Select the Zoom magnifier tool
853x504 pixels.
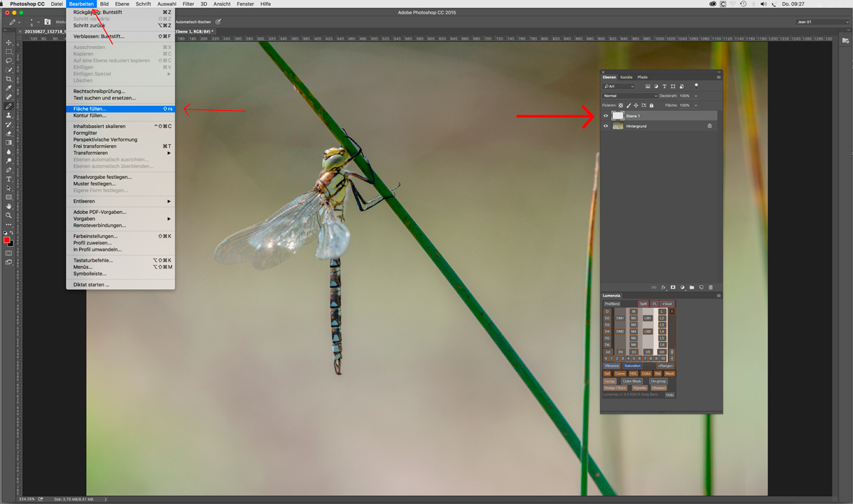(x=9, y=215)
